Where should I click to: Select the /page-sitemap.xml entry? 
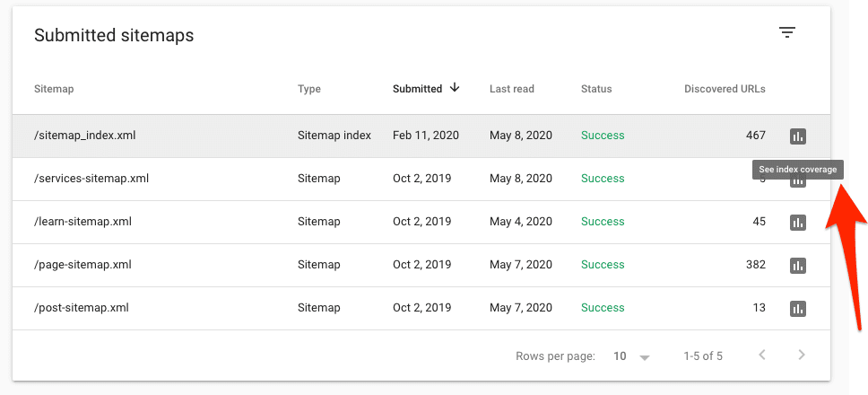(x=82, y=265)
